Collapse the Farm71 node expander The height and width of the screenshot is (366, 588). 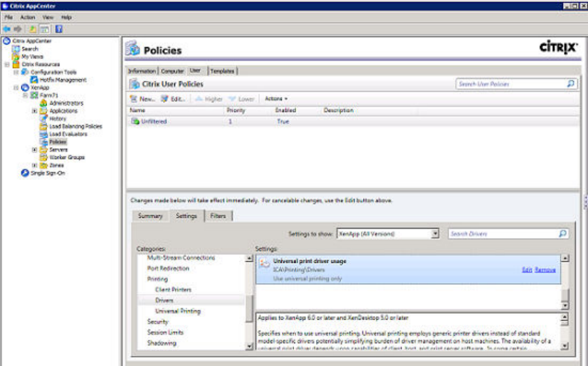click(25, 95)
